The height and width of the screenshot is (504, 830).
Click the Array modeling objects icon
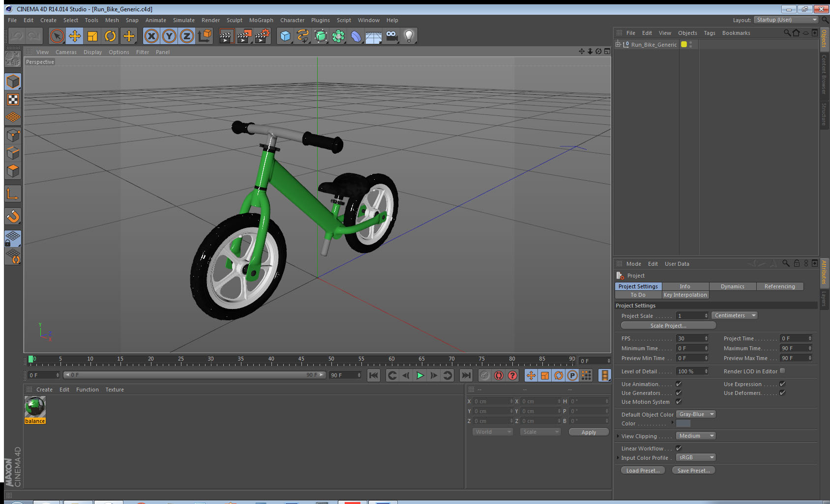pos(338,36)
